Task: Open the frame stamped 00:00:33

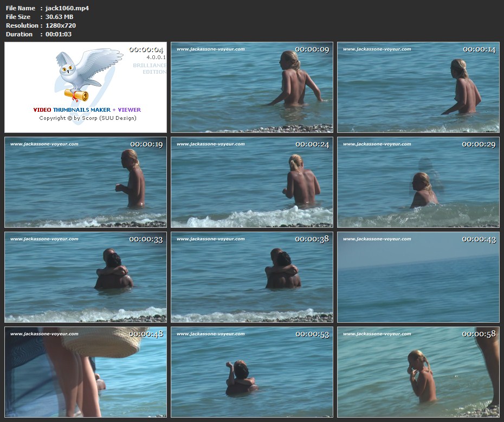Action: point(86,277)
